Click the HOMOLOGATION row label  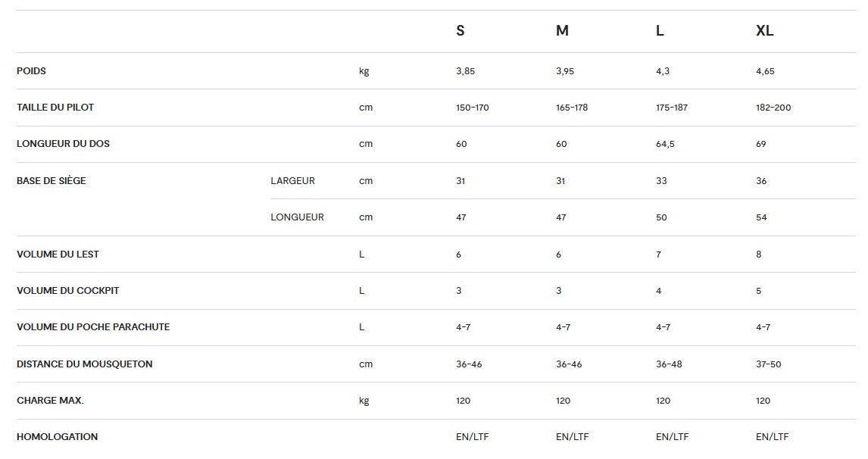(57, 437)
